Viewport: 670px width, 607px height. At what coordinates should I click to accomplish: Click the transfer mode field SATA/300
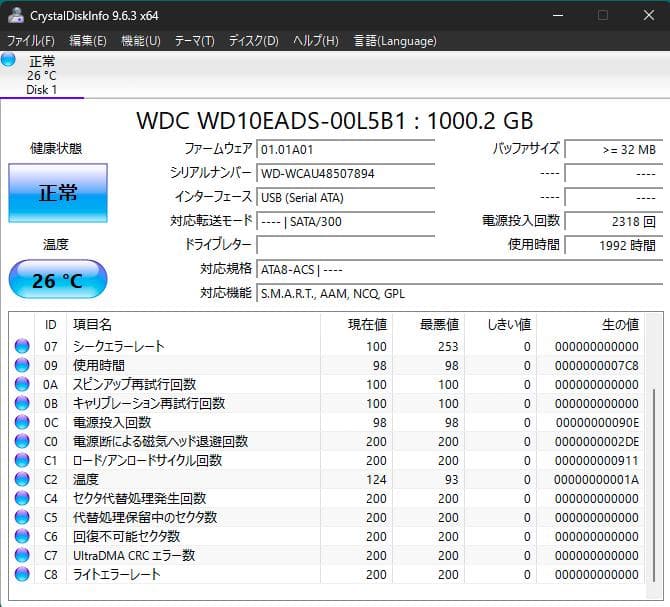click(345, 221)
